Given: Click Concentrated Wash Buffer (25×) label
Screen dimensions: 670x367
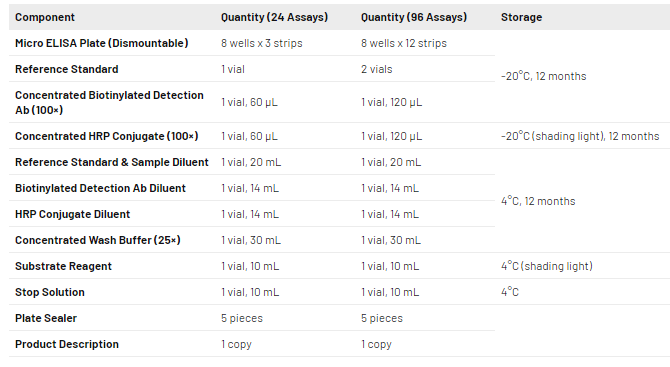Looking at the screenshot, I should pyautogui.click(x=98, y=240).
